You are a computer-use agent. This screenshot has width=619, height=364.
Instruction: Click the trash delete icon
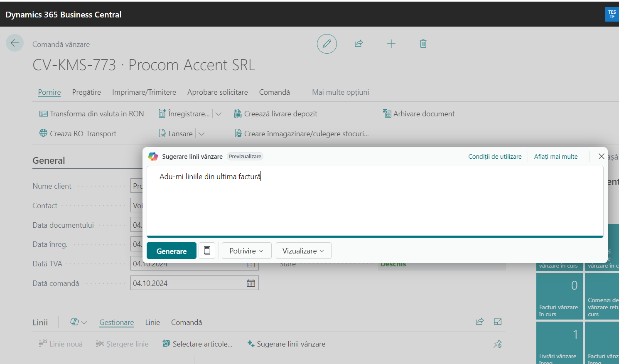click(x=423, y=44)
